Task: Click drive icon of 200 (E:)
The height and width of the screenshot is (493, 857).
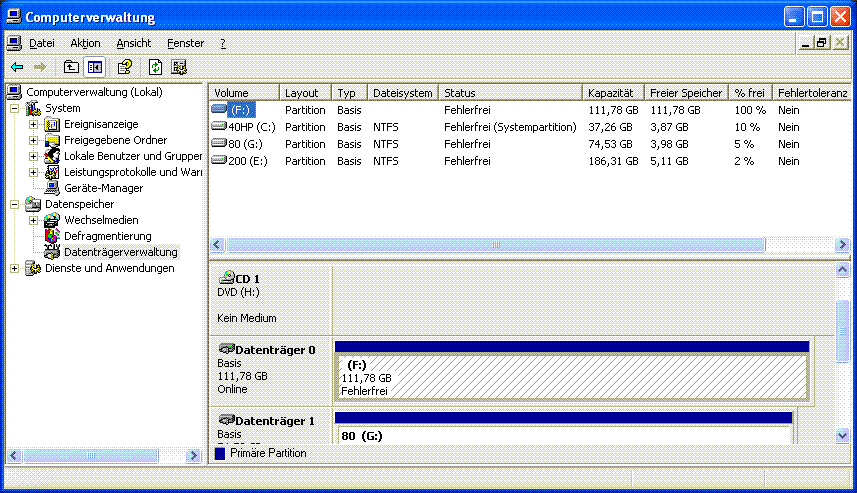Action: (x=219, y=160)
